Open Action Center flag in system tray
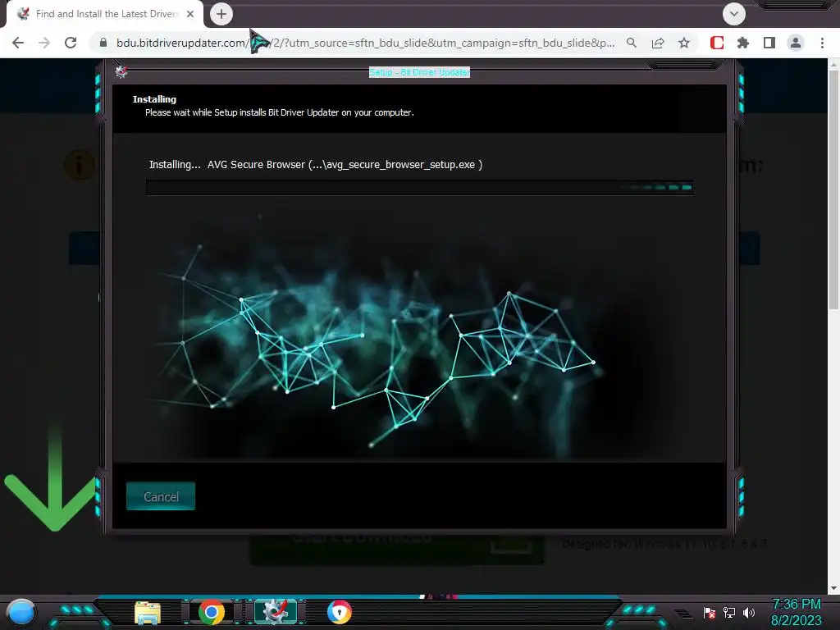Screen dimensions: 840x630 point(710,612)
